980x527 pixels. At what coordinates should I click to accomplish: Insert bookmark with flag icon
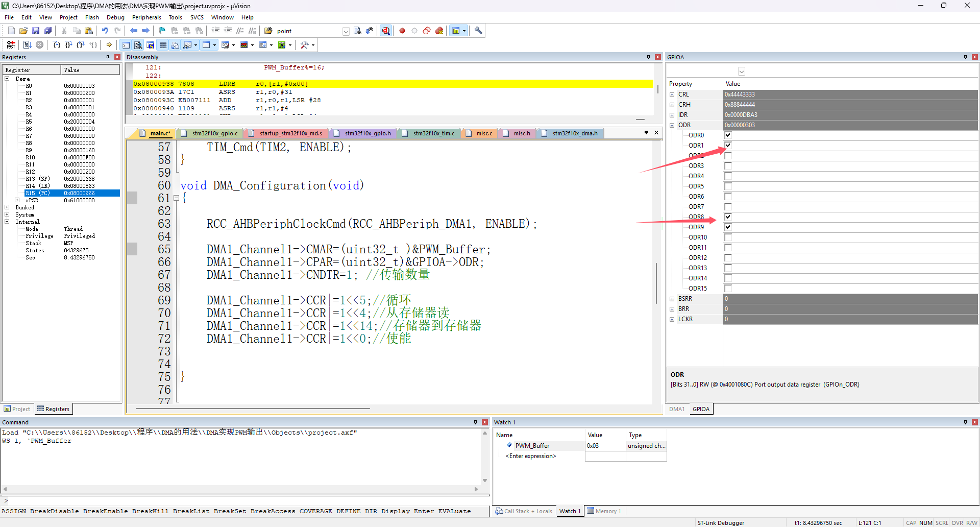click(162, 31)
